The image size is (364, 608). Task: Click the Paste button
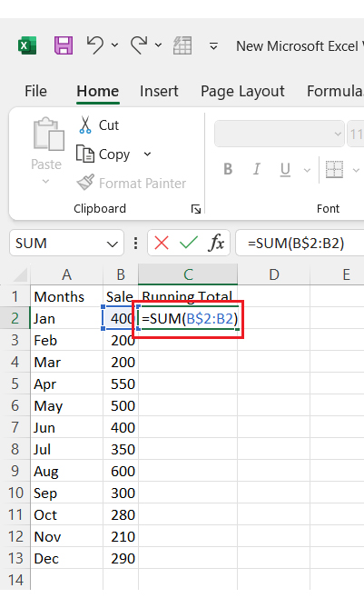[47, 151]
